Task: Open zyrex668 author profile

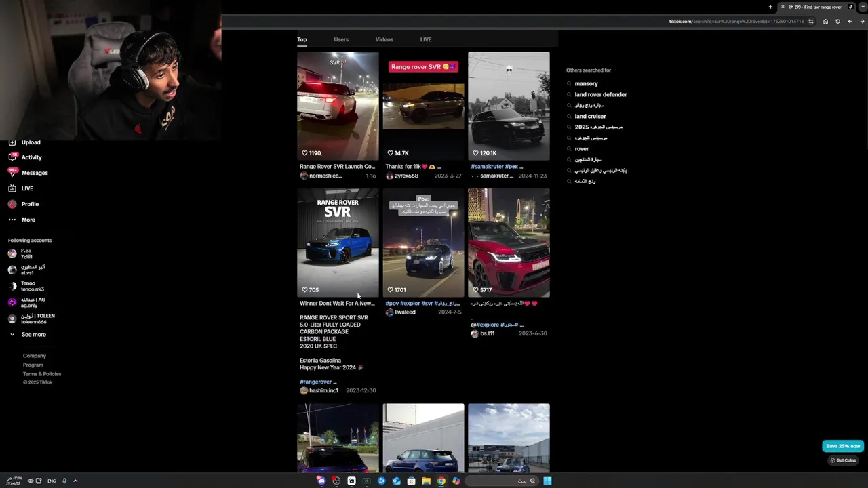Action: 402,176
